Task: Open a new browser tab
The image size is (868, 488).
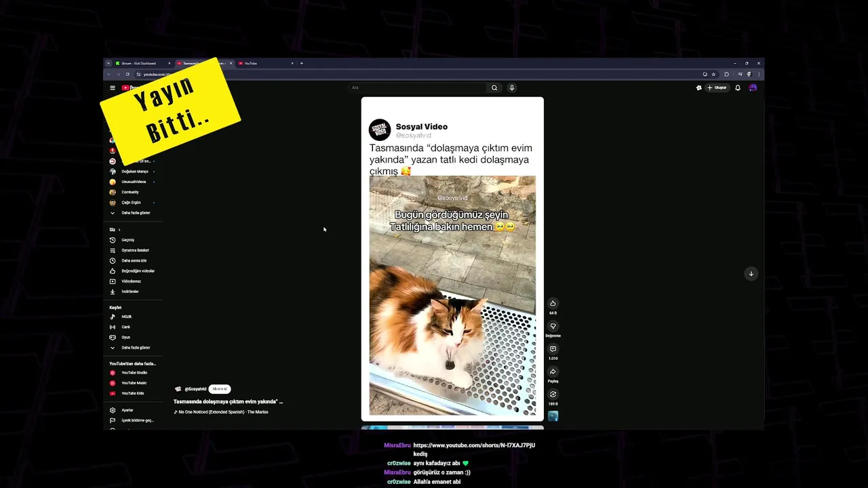Action: 302,63
